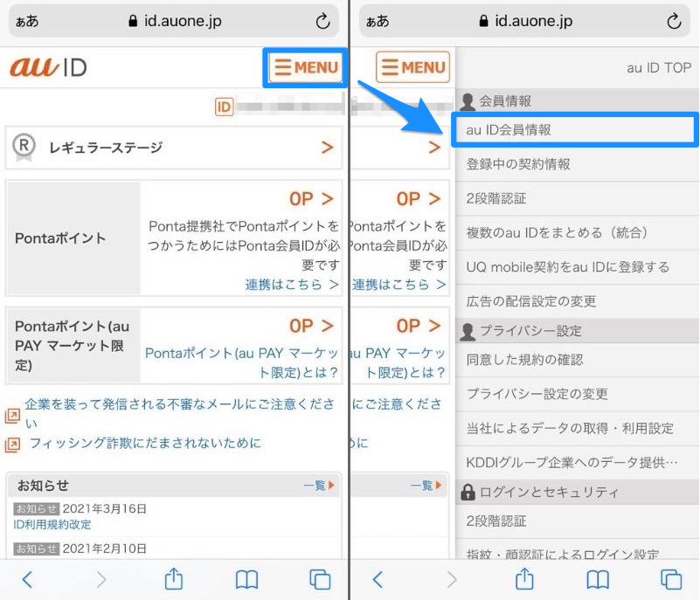The height and width of the screenshot is (600, 700).
Task: Click the R stage medal icon
Action: pos(24,148)
